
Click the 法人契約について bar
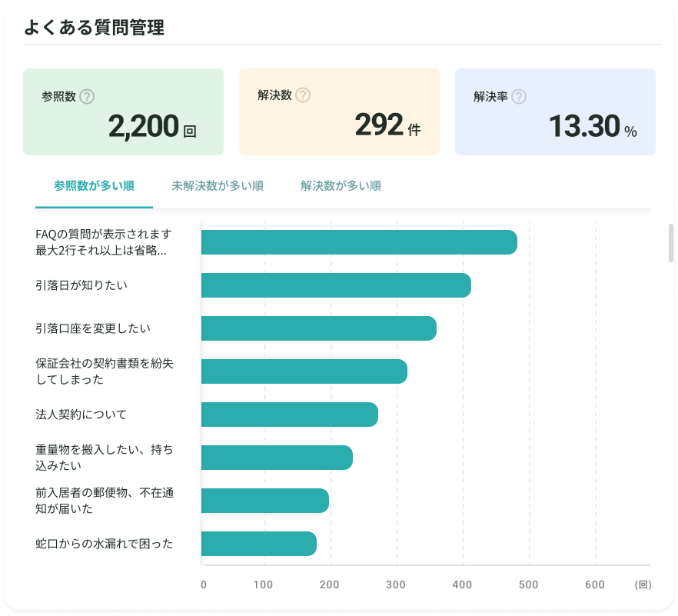pos(290,415)
